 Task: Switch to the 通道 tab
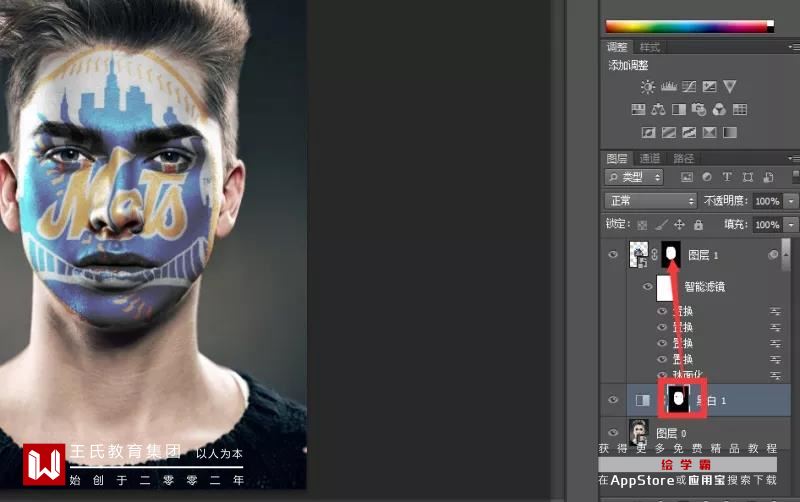click(649, 158)
